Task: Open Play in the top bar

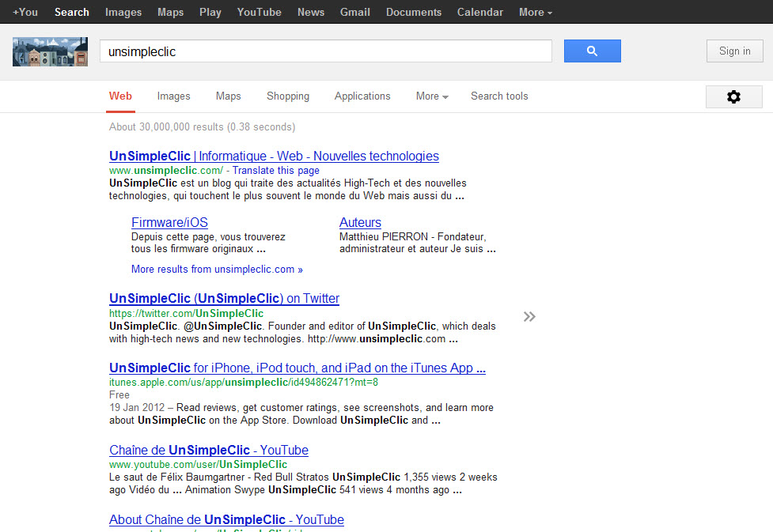Action: tap(210, 13)
